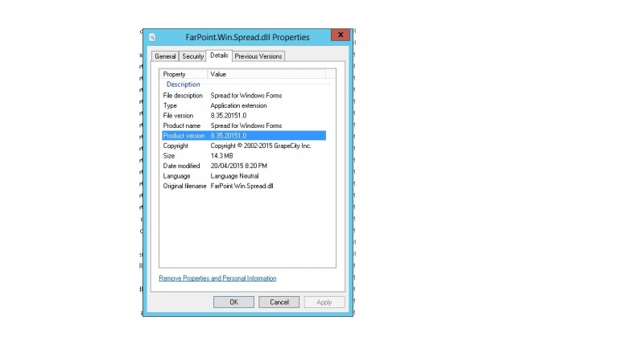Go to the Previous Versions tab
Image resolution: width=644 pixels, height=362 pixels.
pyautogui.click(x=258, y=56)
